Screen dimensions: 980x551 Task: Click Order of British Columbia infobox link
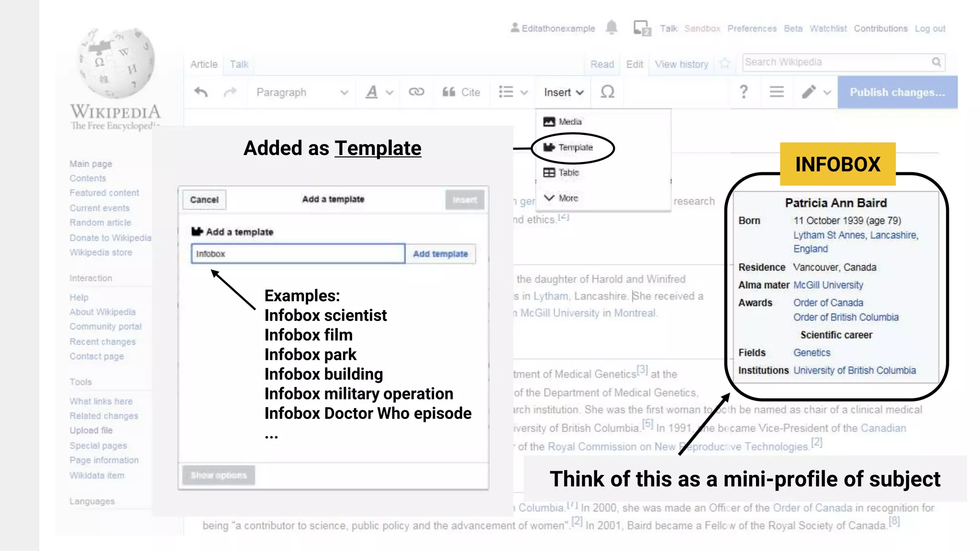click(846, 317)
